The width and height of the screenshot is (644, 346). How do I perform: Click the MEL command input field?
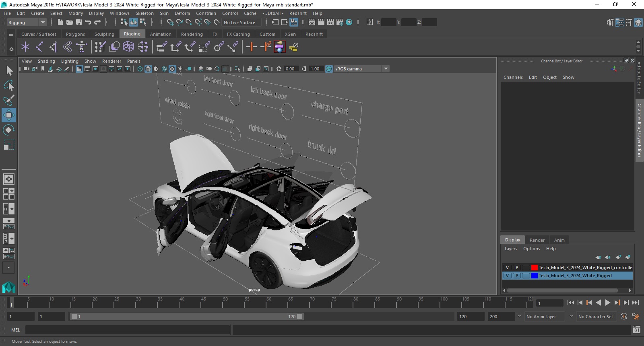point(128,330)
